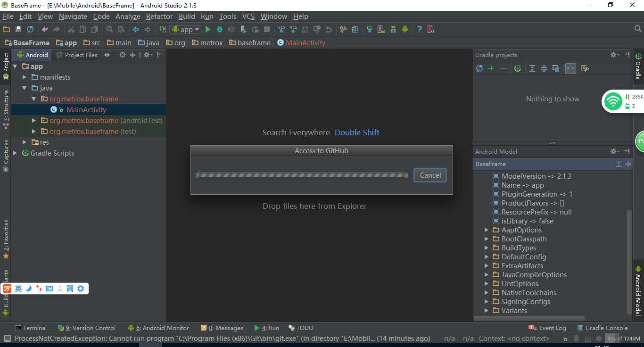Open the Structure side tool tab
Viewport: 644px width, 347px height.
6,109
